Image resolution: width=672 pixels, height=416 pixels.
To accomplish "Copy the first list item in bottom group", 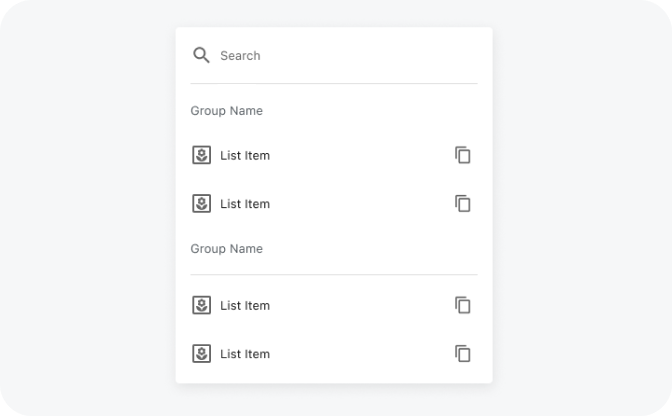I will (463, 305).
